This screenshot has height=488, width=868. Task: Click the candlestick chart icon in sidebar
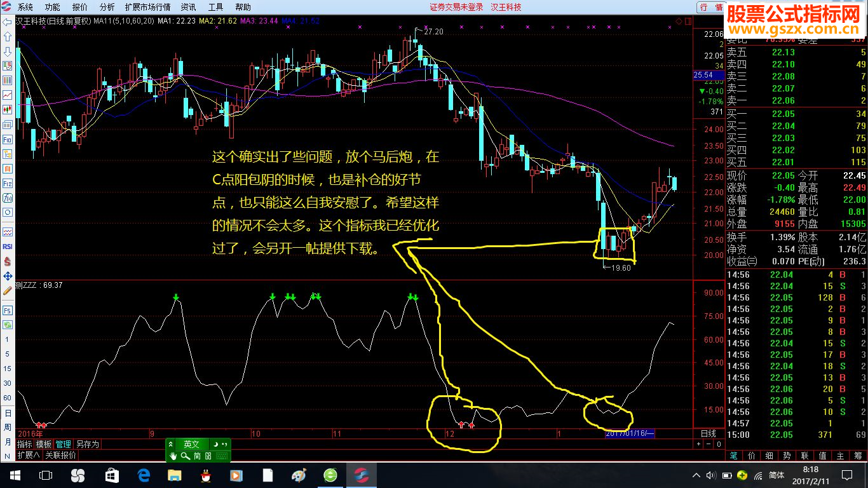pyautogui.click(x=8, y=109)
